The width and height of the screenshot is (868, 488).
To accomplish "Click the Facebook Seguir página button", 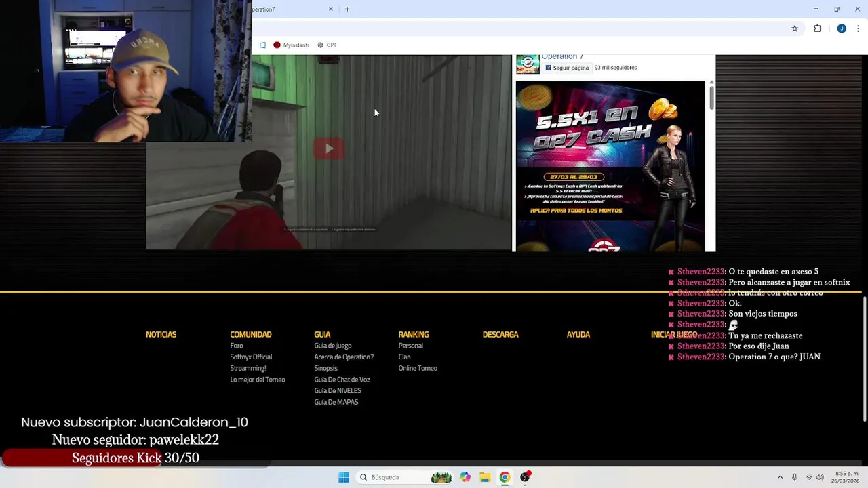I will (567, 68).
